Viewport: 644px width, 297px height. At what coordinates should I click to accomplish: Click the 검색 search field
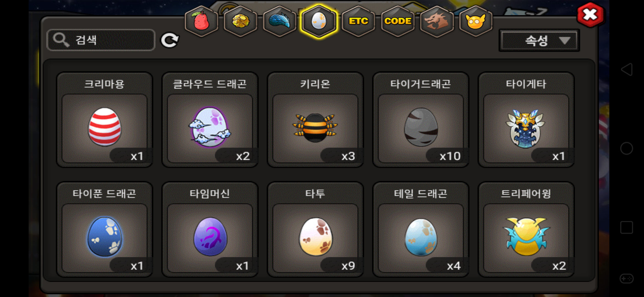(x=101, y=40)
